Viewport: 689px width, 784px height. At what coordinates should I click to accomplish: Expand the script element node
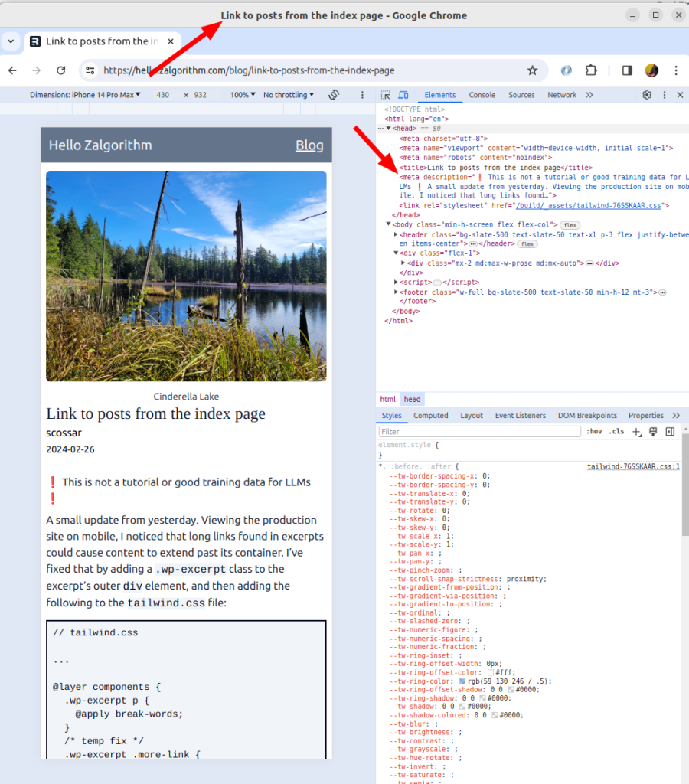(x=396, y=282)
